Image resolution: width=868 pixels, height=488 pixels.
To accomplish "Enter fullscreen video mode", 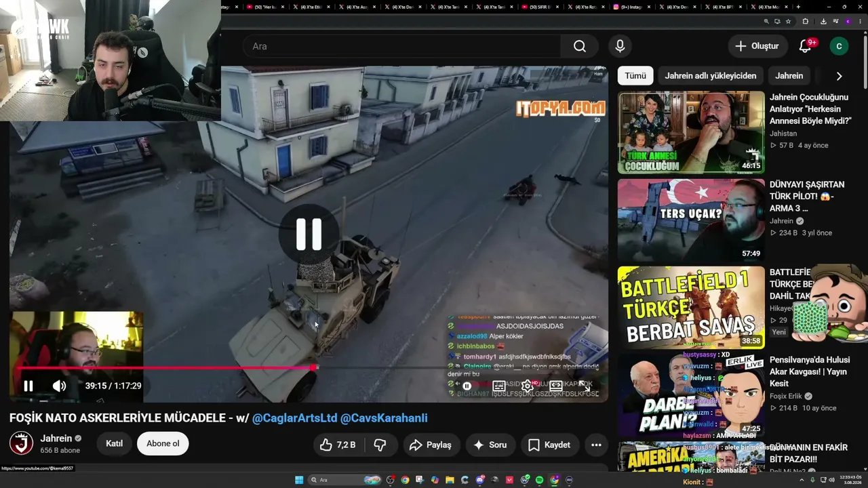I will (x=585, y=386).
